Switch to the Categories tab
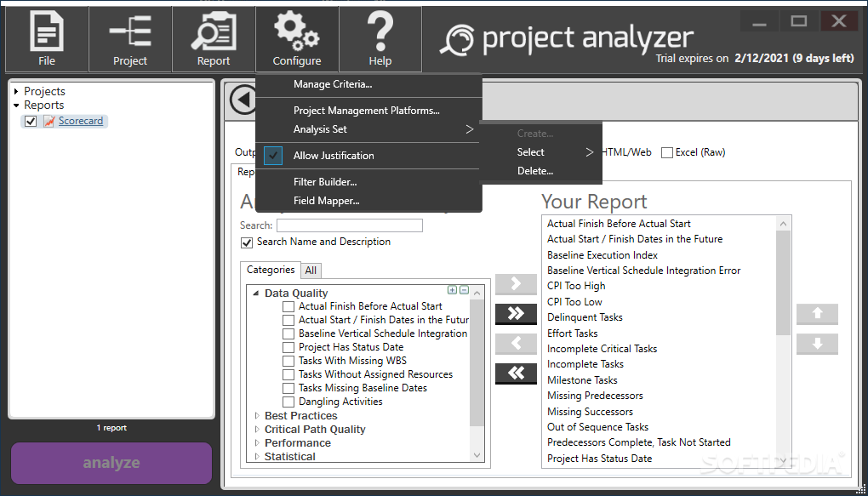Image resolution: width=868 pixels, height=496 pixels. tap(271, 270)
